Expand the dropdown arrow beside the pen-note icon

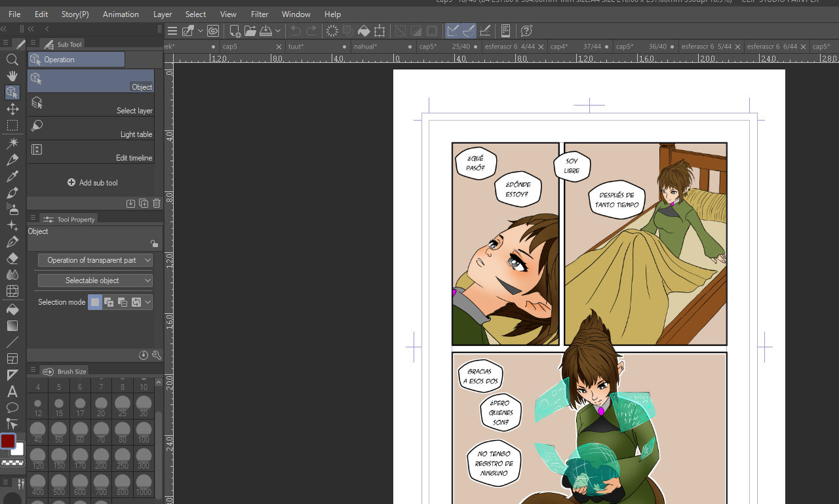tap(201, 31)
